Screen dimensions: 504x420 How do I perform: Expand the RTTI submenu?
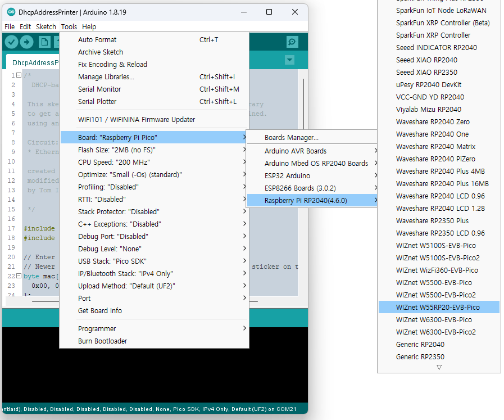[155, 200]
